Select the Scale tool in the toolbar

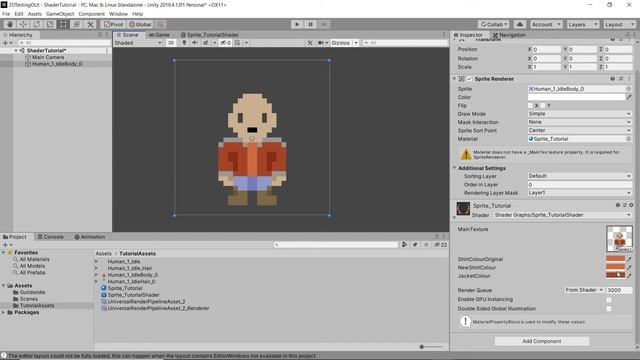pos(50,24)
